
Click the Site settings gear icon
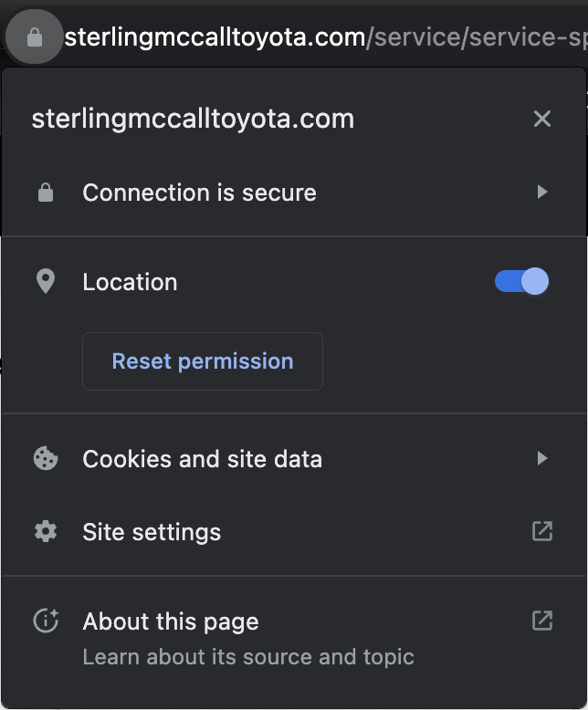pos(46,531)
